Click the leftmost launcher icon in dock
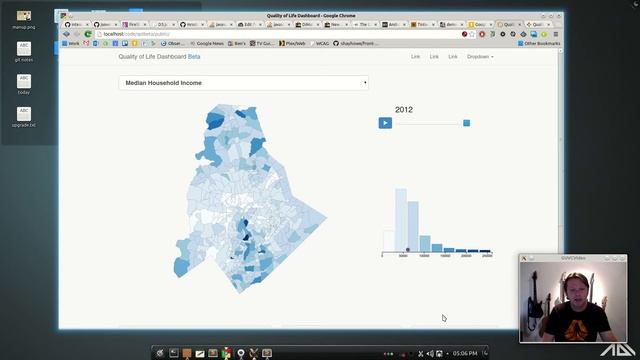This screenshot has height=360, width=640. pyautogui.click(x=160, y=353)
